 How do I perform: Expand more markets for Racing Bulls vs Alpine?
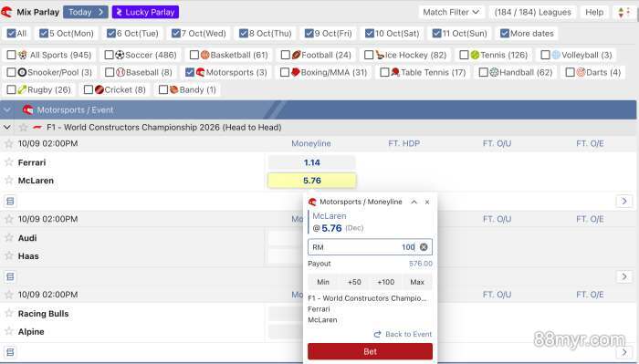click(x=624, y=352)
